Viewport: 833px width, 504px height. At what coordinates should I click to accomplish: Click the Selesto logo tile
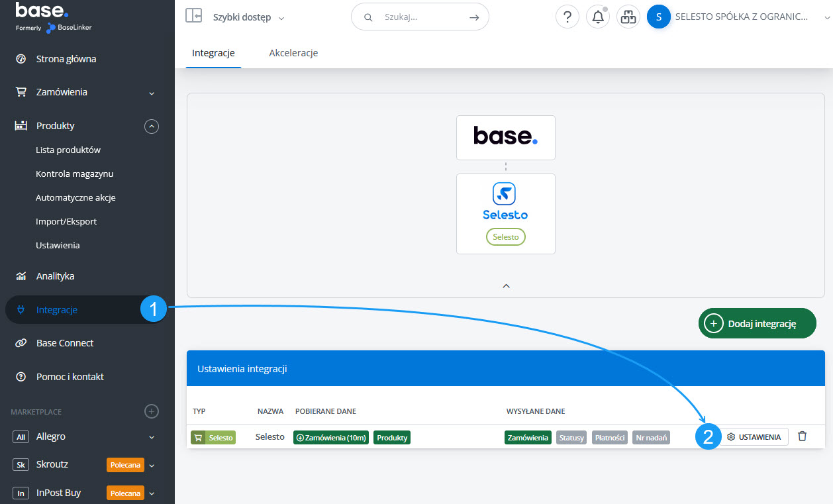click(x=505, y=213)
